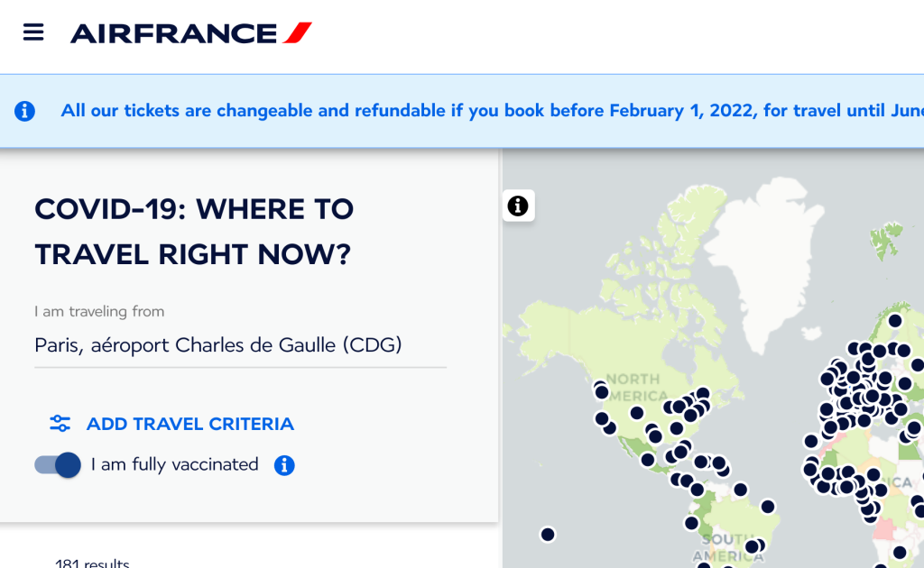The height and width of the screenshot is (568, 924).
Task: Expand the ADD TRAVEL CRITERIA options
Action: point(189,424)
